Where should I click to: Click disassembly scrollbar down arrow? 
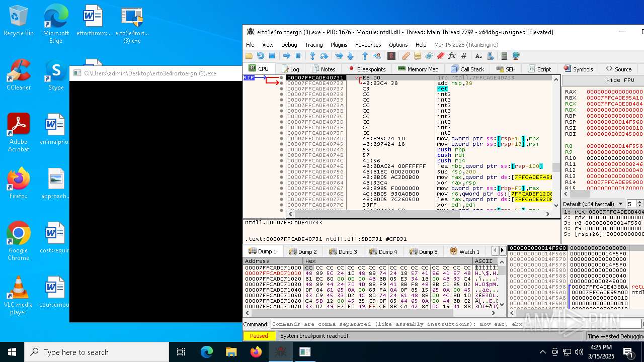(x=556, y=205)
